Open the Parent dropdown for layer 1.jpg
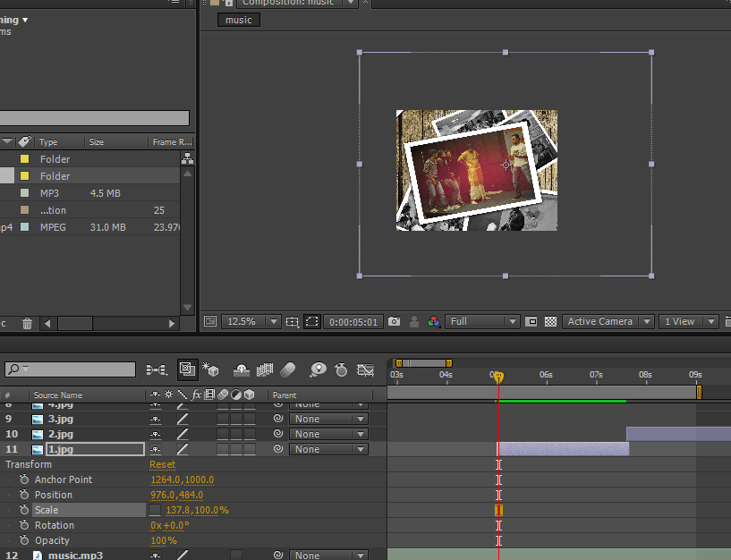 tap(328, 448)
